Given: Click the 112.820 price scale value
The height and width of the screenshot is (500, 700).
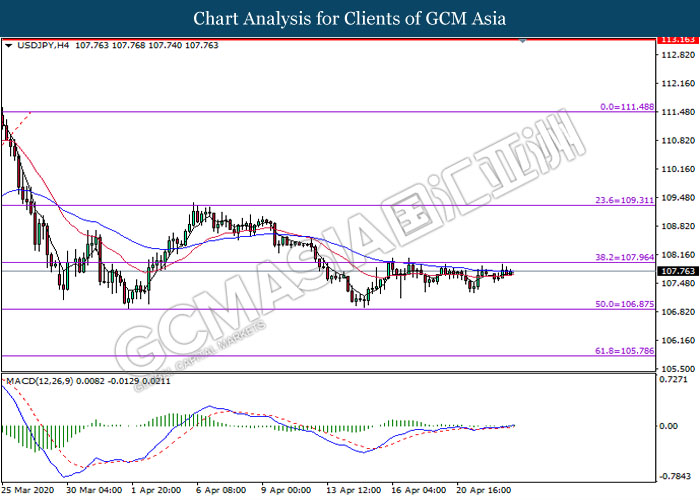Looking at the screenshot, I should click(678, 55).
